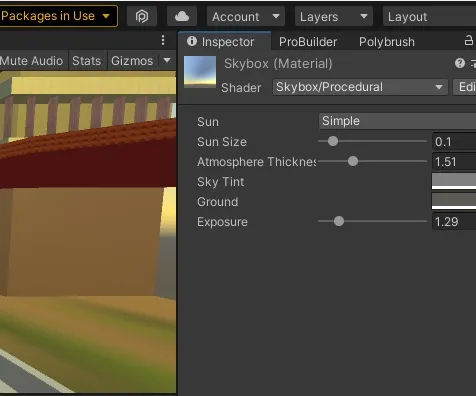Open the Package Manager icon button
Viewport: 476px width, 396px height.
point(142,16)
